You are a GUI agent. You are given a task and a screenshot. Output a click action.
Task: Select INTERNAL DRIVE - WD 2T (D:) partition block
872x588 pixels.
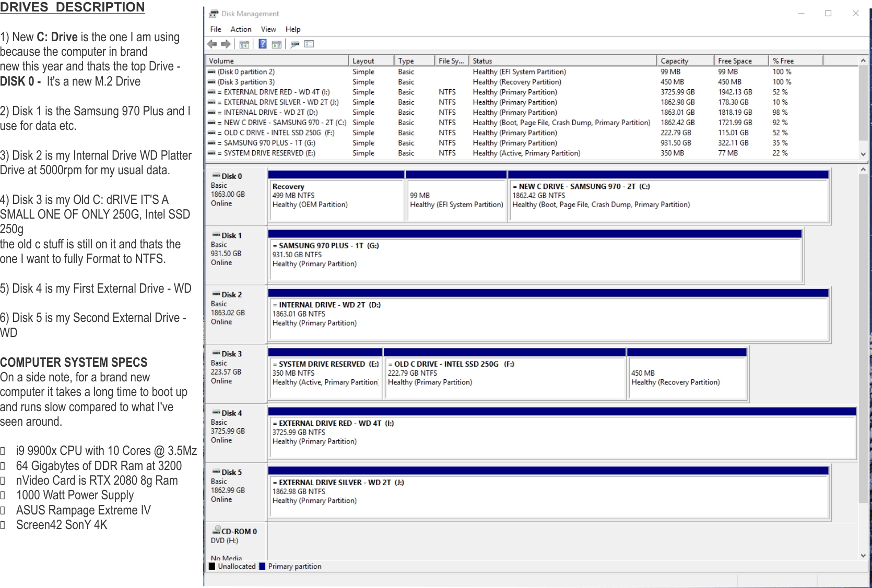pyautogui.click(x=548, y=315)
